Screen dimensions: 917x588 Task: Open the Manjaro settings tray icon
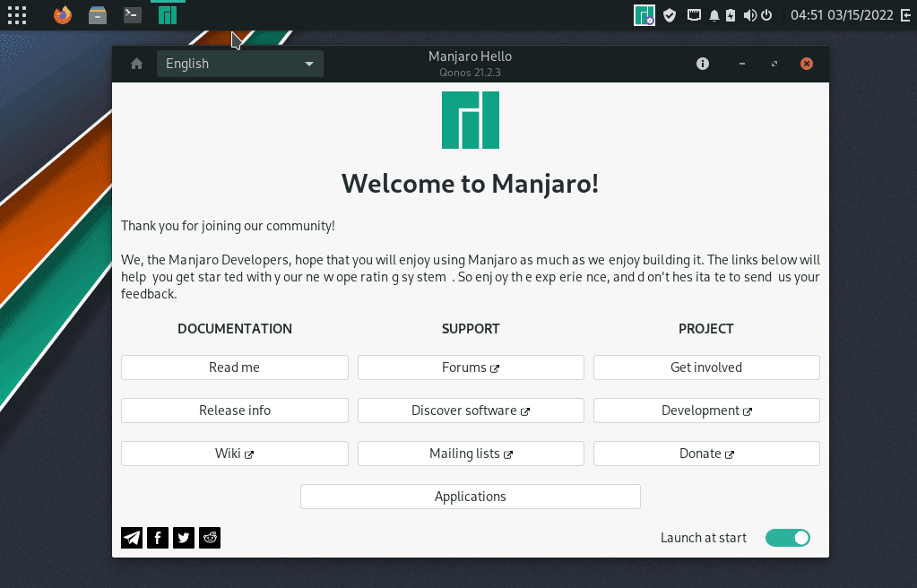pos(644,15)
